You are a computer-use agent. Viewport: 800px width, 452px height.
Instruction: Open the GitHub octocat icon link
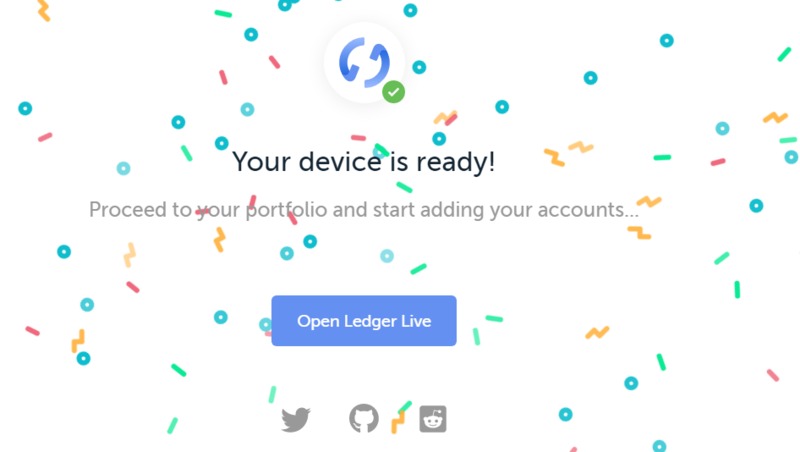364,418
